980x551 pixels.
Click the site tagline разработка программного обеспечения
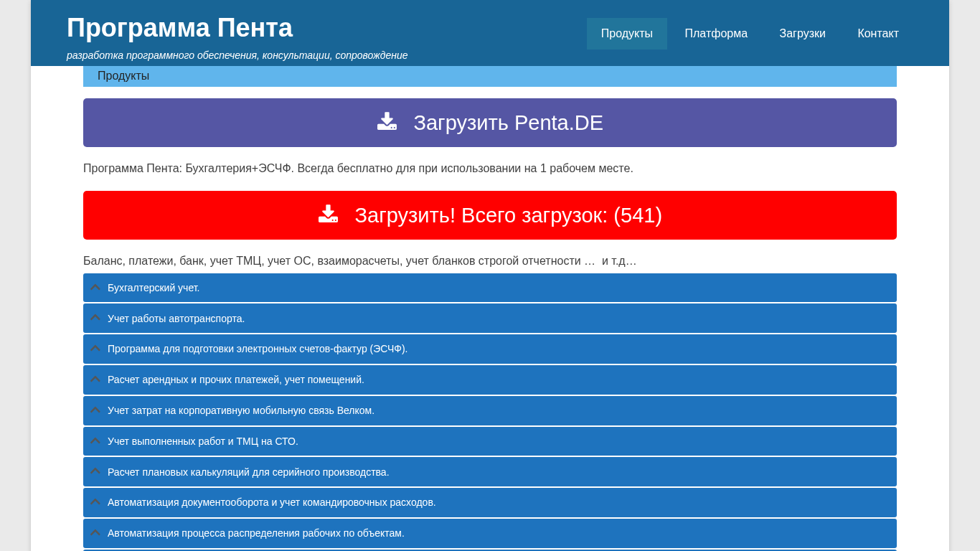point(237,55)
